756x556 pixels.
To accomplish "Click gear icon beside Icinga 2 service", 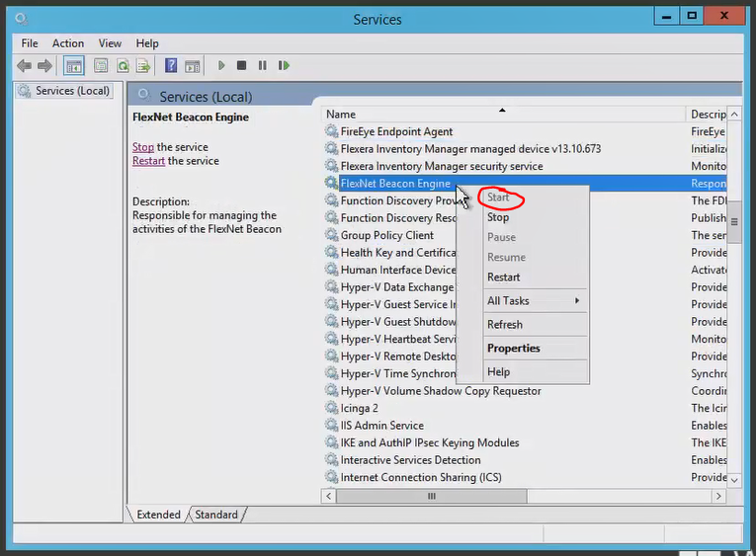I will click(331, 408).
